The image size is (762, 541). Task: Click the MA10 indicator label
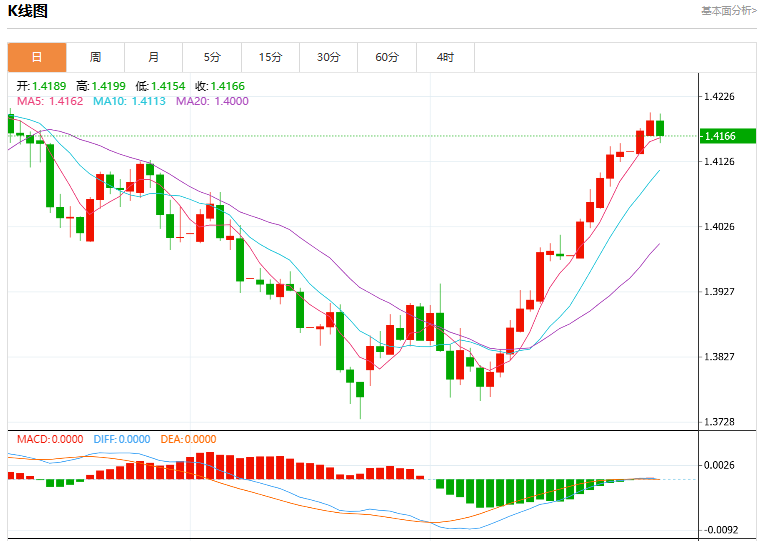(129, 101)
